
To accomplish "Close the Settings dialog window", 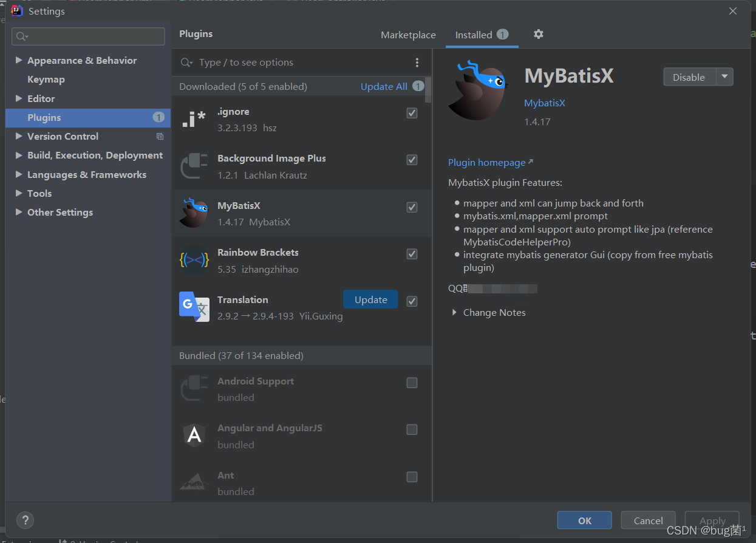I will click(733, 11).
